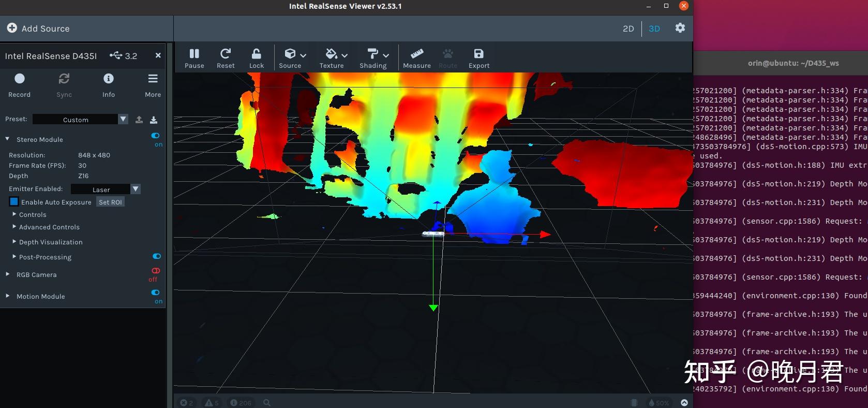The width and height of the screenshot is (868, 408).
Task: Click the Add Source label
Action: tap(46, 28)
